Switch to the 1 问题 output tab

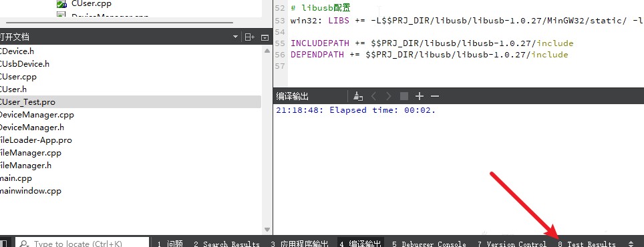click(x=170, y=244)
